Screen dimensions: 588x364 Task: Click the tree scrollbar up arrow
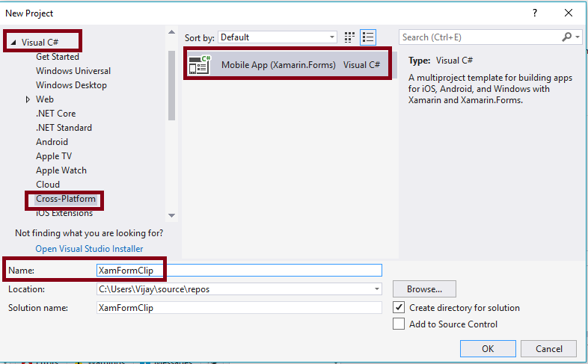pyautogui.click(x=172, y=32)
